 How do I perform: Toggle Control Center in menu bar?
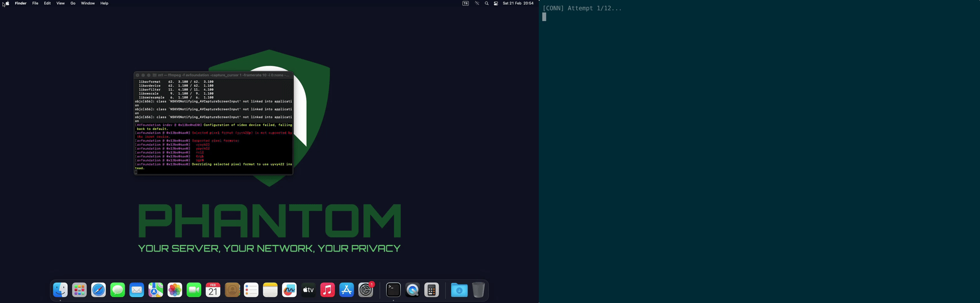point(496,3)
